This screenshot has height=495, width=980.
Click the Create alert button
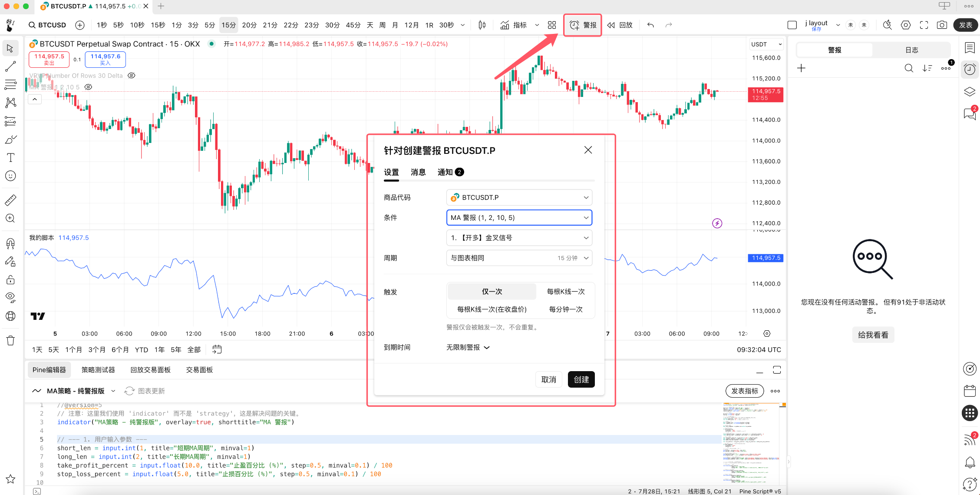pyautogui.click(x=581, y=379)
